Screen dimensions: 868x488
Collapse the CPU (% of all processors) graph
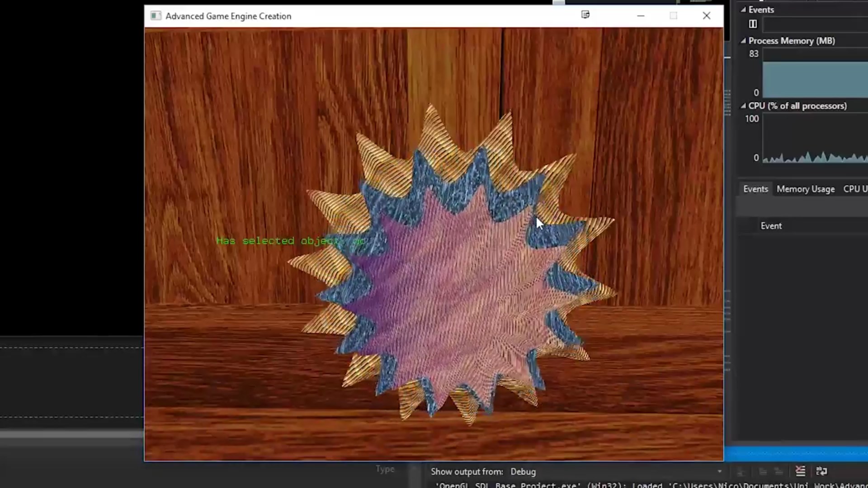pyautogui.click(x=743, y=106)
